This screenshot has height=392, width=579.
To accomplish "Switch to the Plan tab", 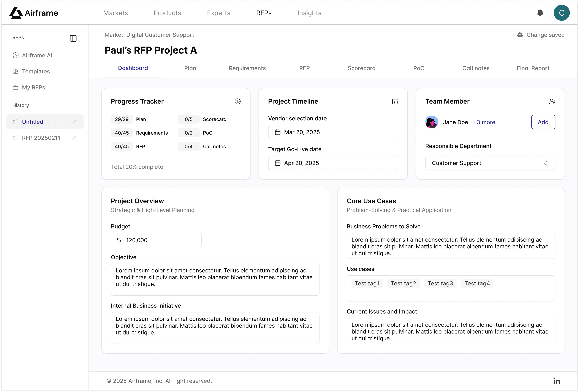I will coord(190,68).
